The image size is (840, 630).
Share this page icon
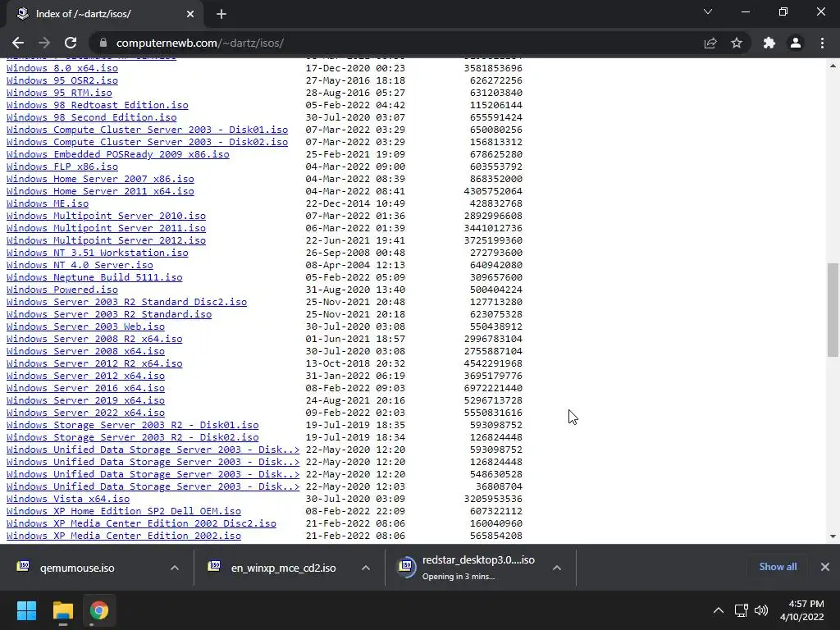coord(710,43)
